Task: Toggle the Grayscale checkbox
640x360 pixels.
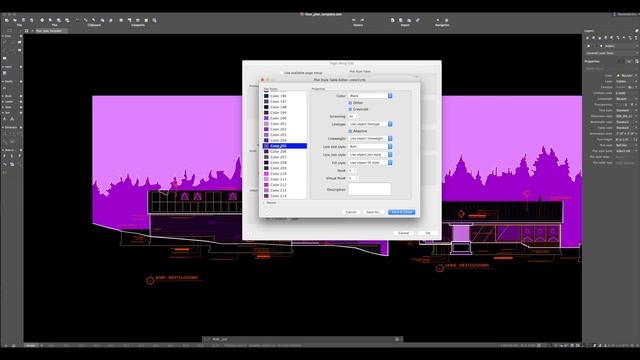Action: [350, 109]
